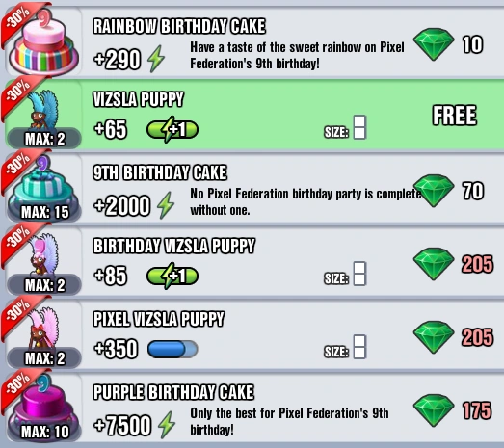Open the Rainbow Birthday Cake title
Viewport: 504px width, 448px height.
point(179,26)
